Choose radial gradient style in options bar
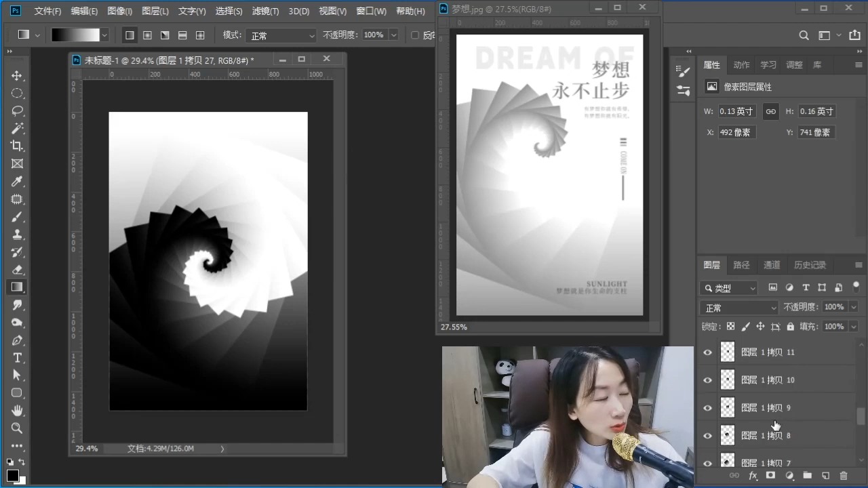Viewport: 868px width, 488px height. [x=146, y=35]
